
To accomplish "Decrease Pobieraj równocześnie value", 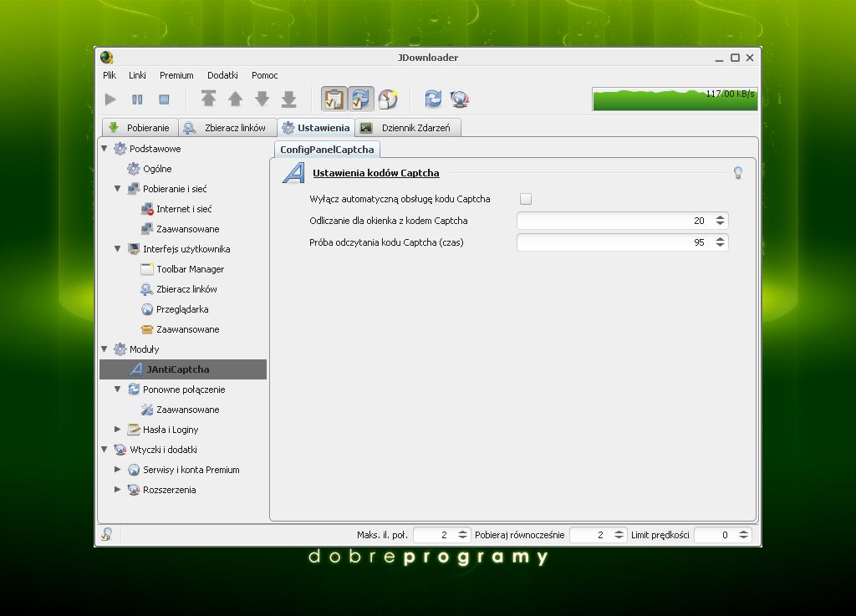I will click(619, 538).
